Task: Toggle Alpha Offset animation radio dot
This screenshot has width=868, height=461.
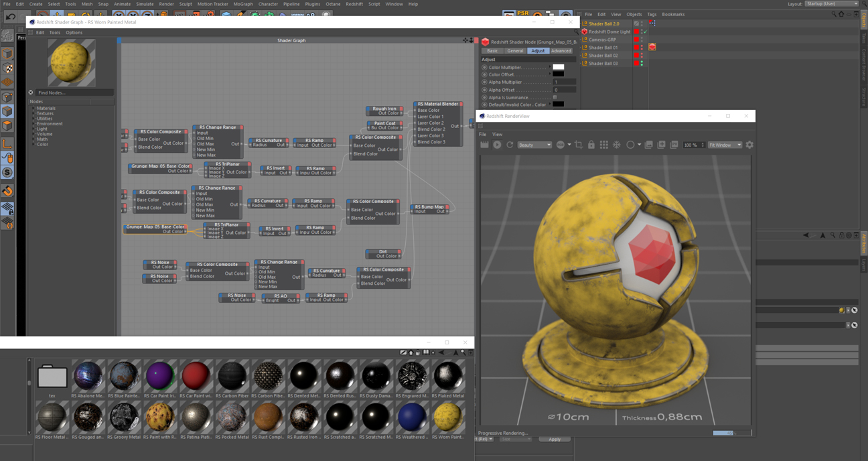Action: [484, 90]
